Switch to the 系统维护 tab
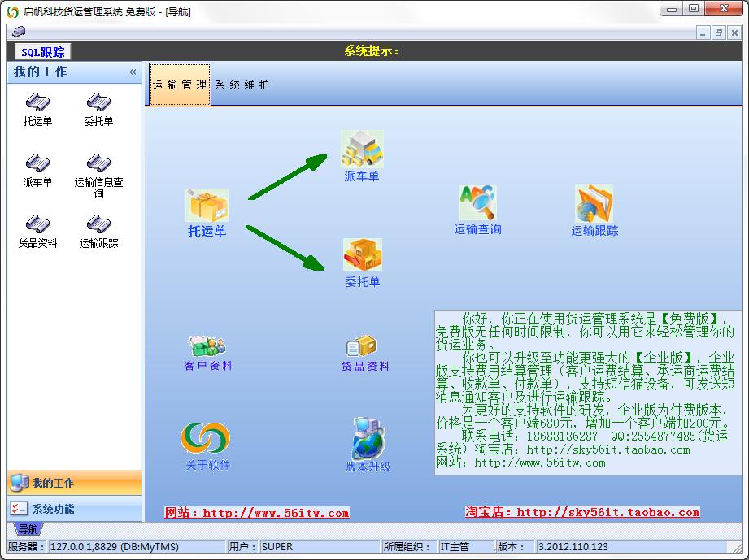Viewport: 749px width, 560px height. (242, 85)
